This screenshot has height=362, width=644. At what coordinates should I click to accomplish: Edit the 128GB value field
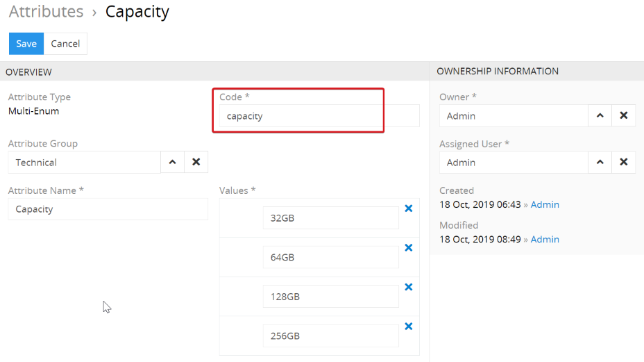330,296
